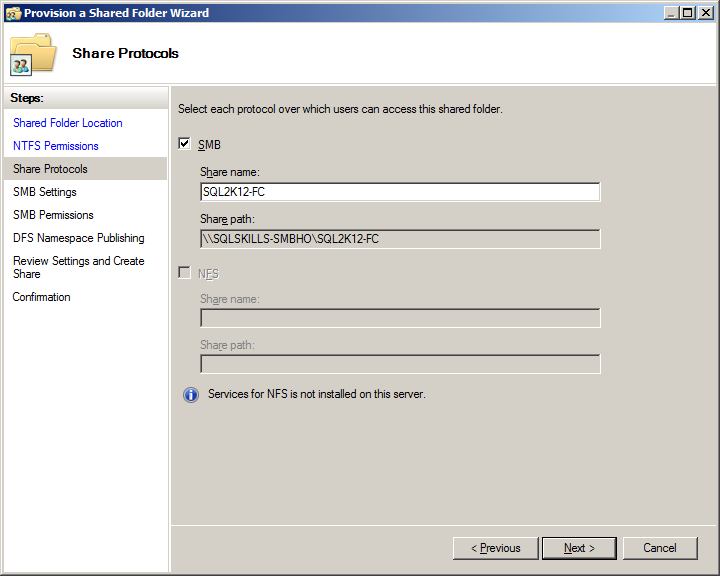The image size is (720, 576).
Task: Click the NFS Share name field
Action: click(x=400, y=318)
